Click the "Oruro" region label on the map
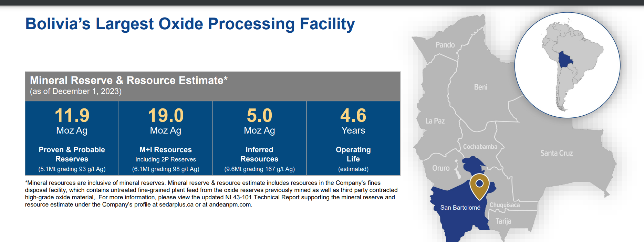The height and width of the screenshot is (242, 644). coord(441,168)
